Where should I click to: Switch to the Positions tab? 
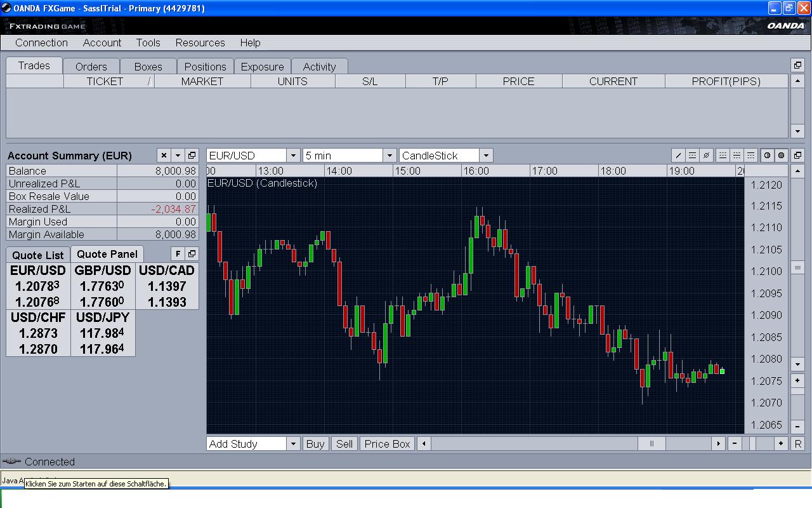(x=205, y=67)
